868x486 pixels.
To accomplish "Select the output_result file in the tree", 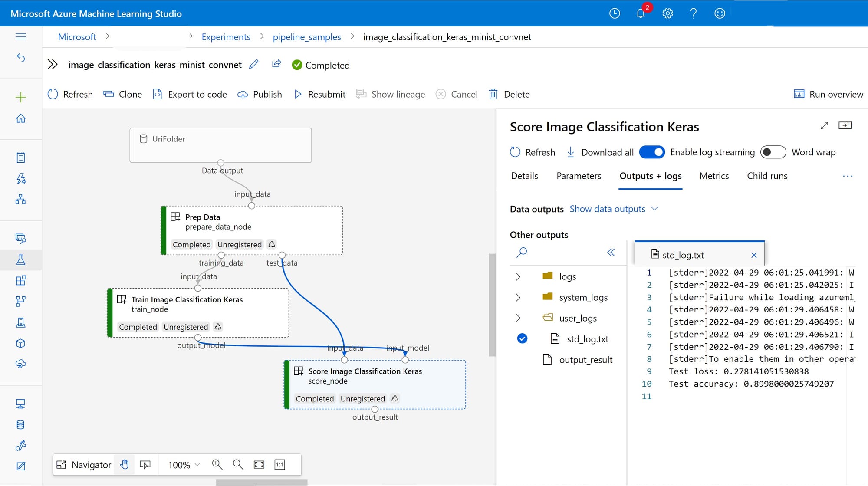I will click(585, 359).
